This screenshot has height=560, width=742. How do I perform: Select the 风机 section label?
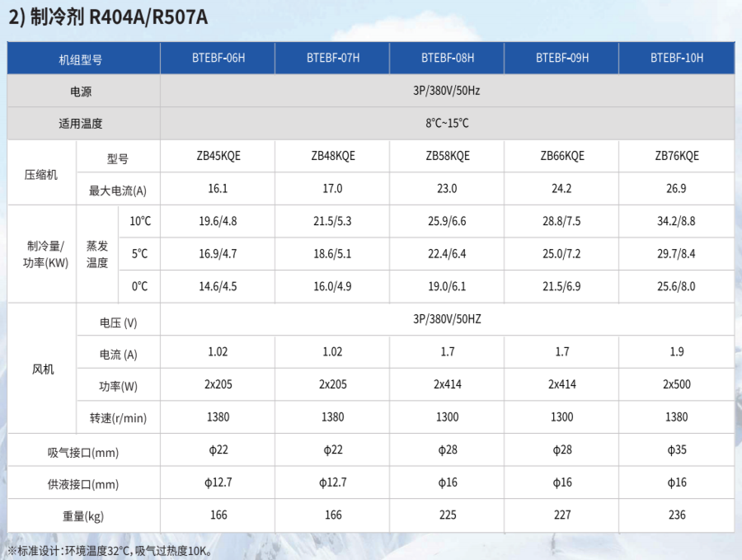(x=42, y=369)
